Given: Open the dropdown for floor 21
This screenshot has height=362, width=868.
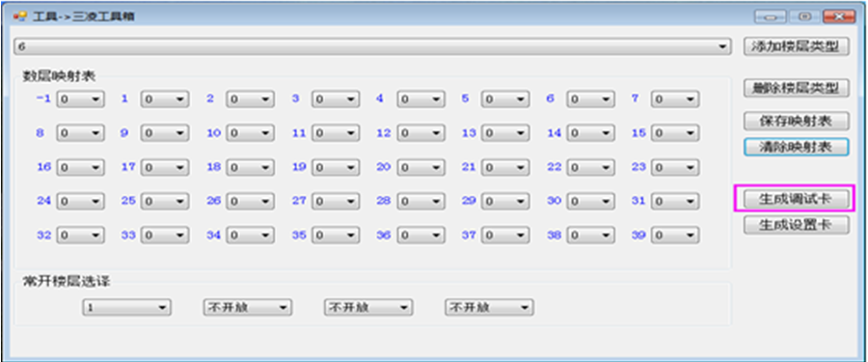Looking at the screenshot, I should tap(504, 167).
